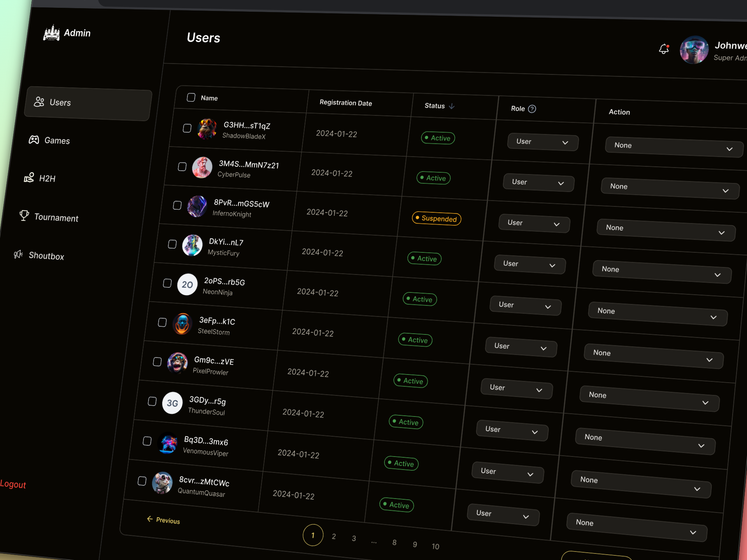Click Registration Date column header
This screenshot has height=560, width=747.
point(346,103)
